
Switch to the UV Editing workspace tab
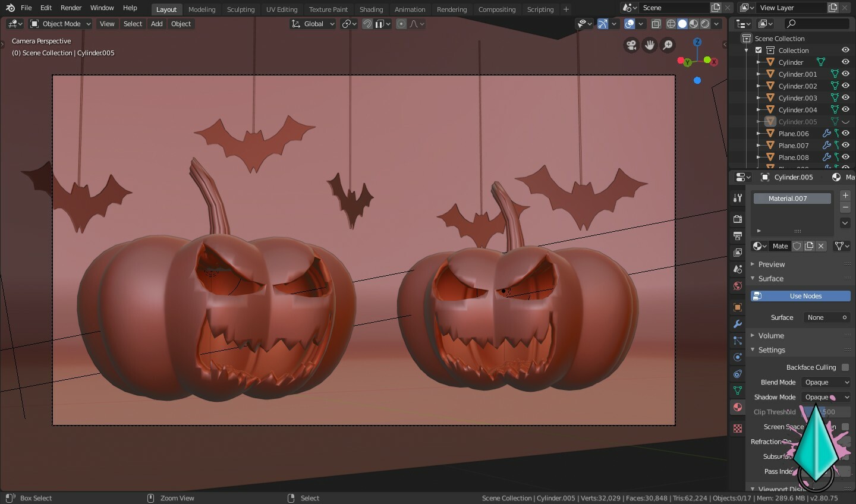click(x=282, y=10)
